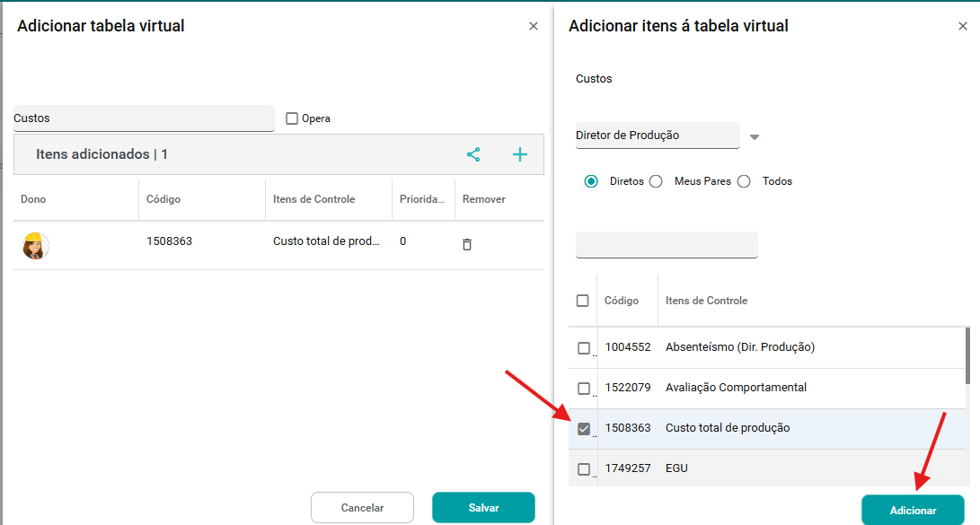The height and width of the screenshot is (525, 980).
Task: Click the plus icon to add items
Action: 520,154
